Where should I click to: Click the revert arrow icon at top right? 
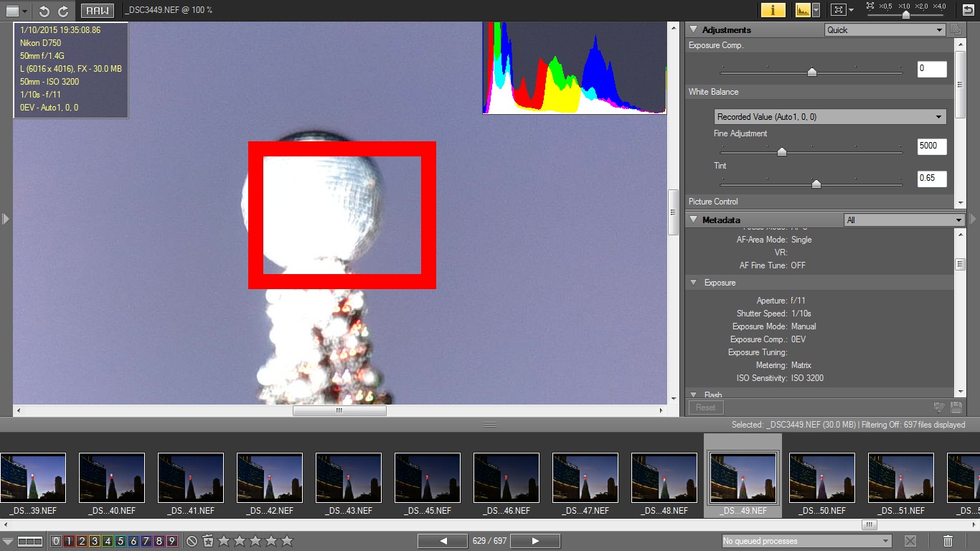(968, 10)
